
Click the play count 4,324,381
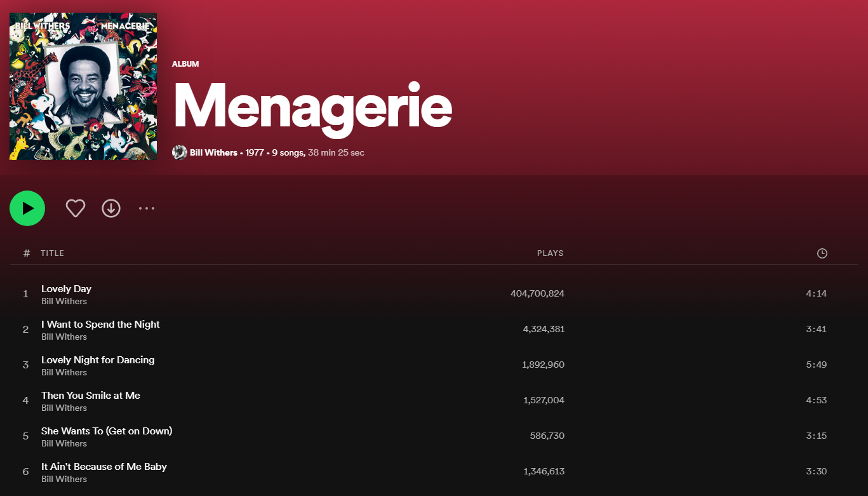[x=544, y=330]
